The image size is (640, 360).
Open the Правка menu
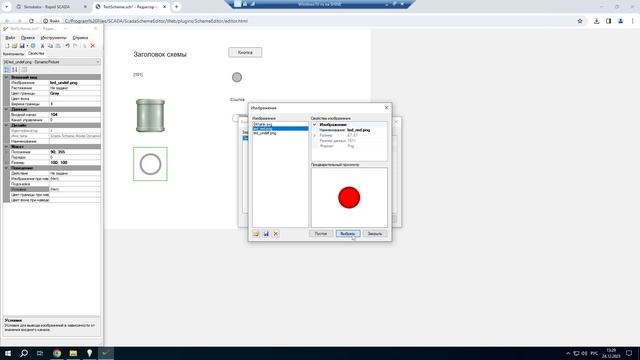tap(28, 38)
